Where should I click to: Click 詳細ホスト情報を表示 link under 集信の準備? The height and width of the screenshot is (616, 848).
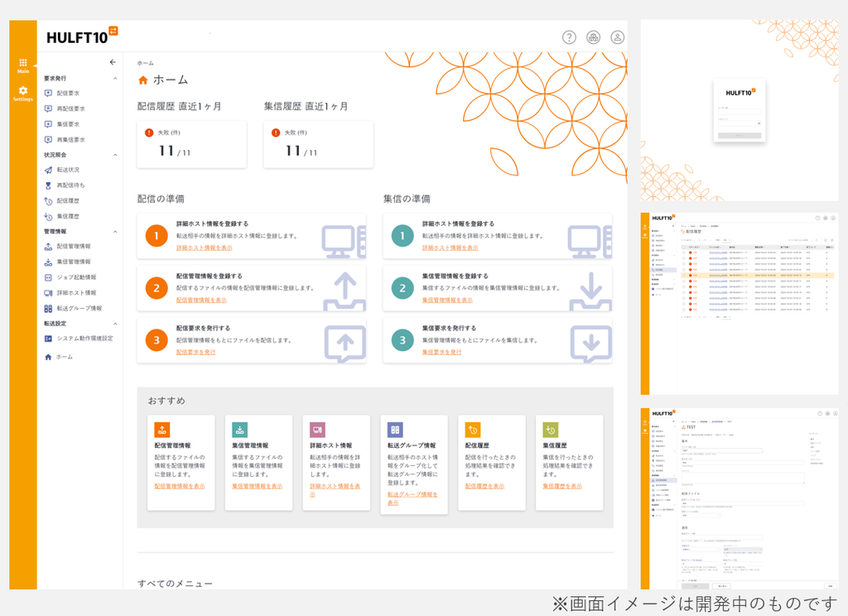pyautogui.click(x=450, y=248)
